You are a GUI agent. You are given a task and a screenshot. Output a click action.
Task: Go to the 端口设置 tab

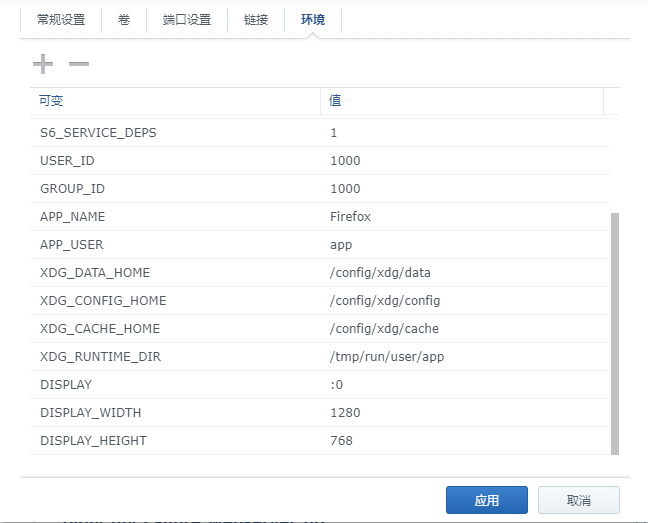(187, 20)
